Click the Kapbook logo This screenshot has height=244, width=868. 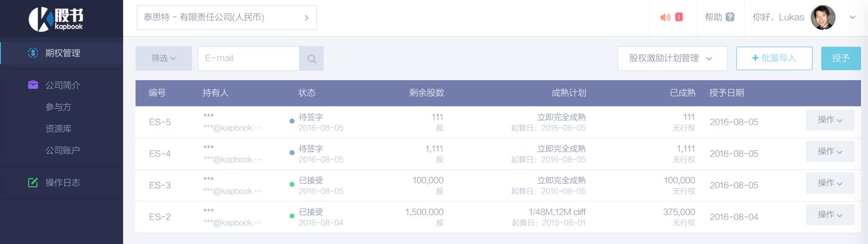56,19
